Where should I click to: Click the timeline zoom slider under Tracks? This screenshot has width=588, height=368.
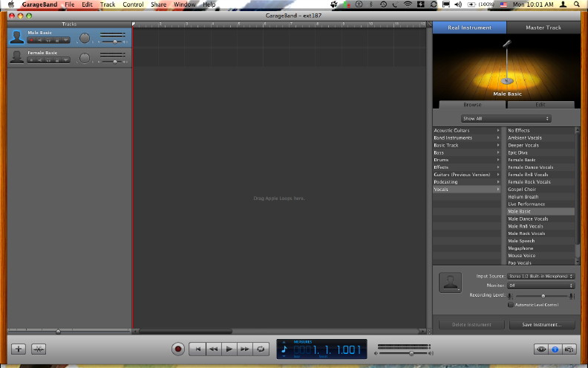58,332
